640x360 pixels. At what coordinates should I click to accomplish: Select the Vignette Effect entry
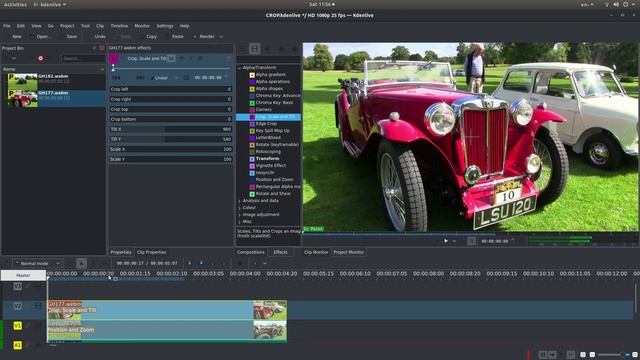pos(271,166)
